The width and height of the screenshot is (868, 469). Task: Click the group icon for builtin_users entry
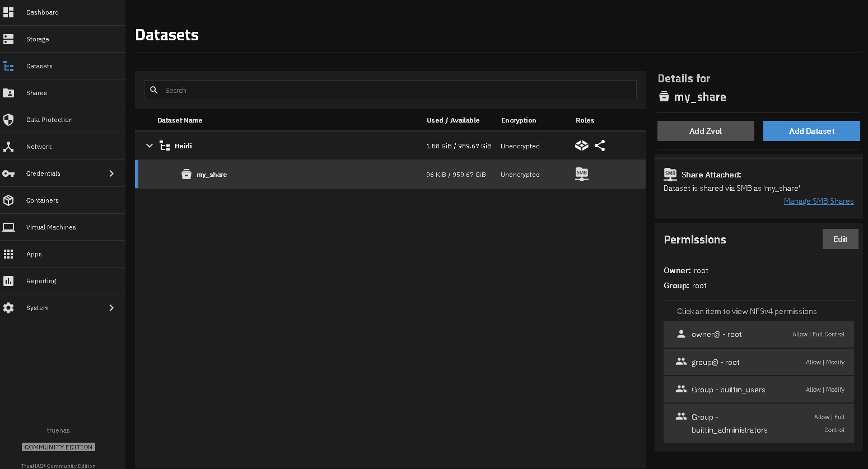pyautogui.click(x=681, y=389)
